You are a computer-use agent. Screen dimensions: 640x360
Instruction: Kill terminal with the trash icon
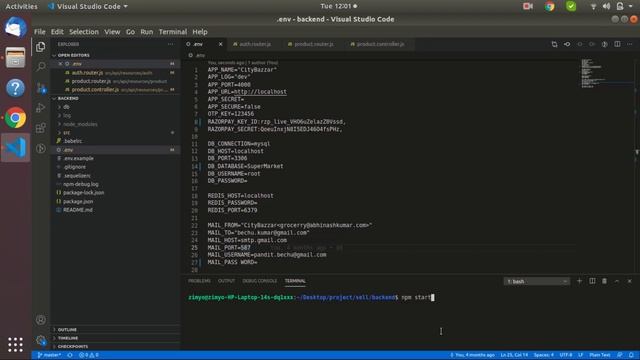pyautogui.click(x=604, y=281)
